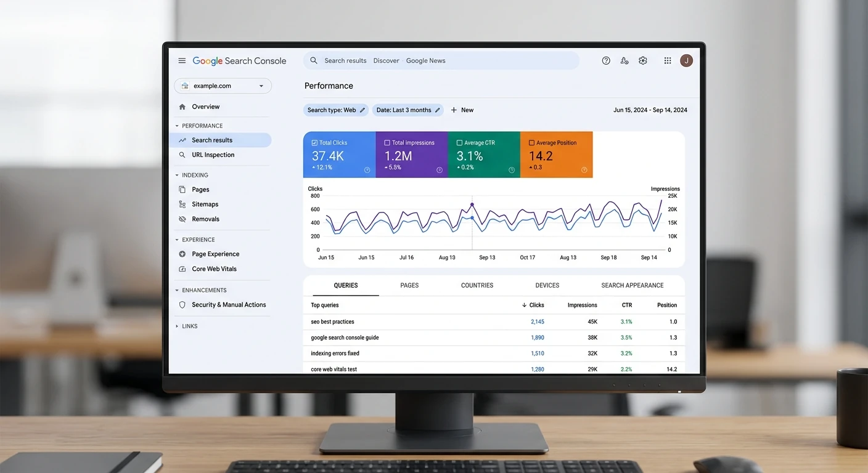Screen dimensions: 868x473
Task: Click into the search bar field
Action: (x=441, y=60)
